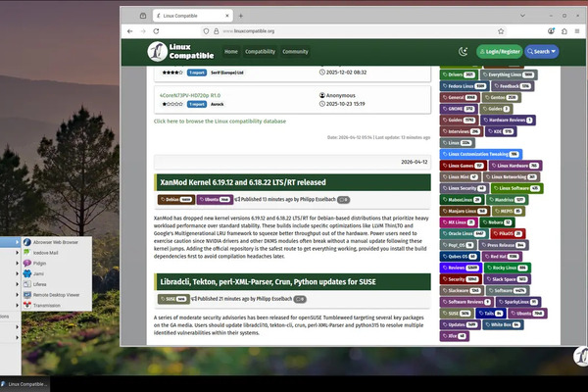Open Icedove Mail from the menu
Screen dimensions: 588x392
pyautogui.click(x=45, y=253)
